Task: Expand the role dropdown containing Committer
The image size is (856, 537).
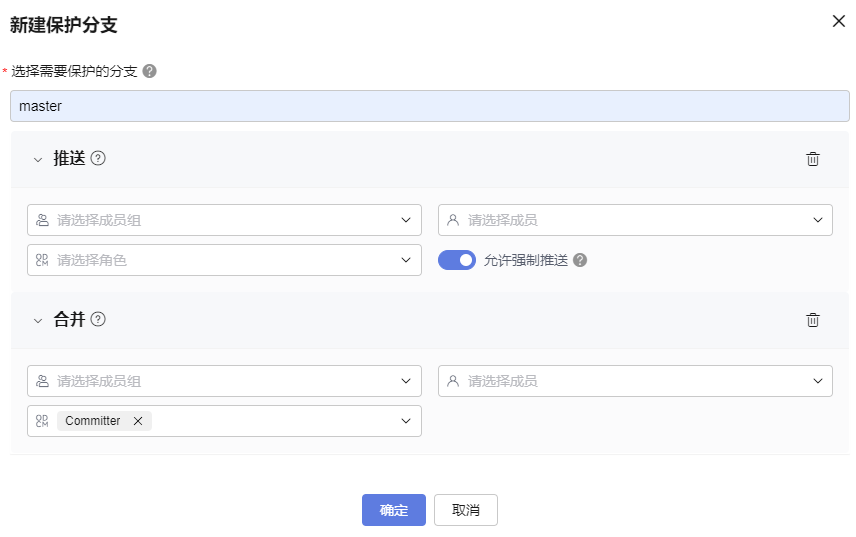Action: tap(405, 421)
